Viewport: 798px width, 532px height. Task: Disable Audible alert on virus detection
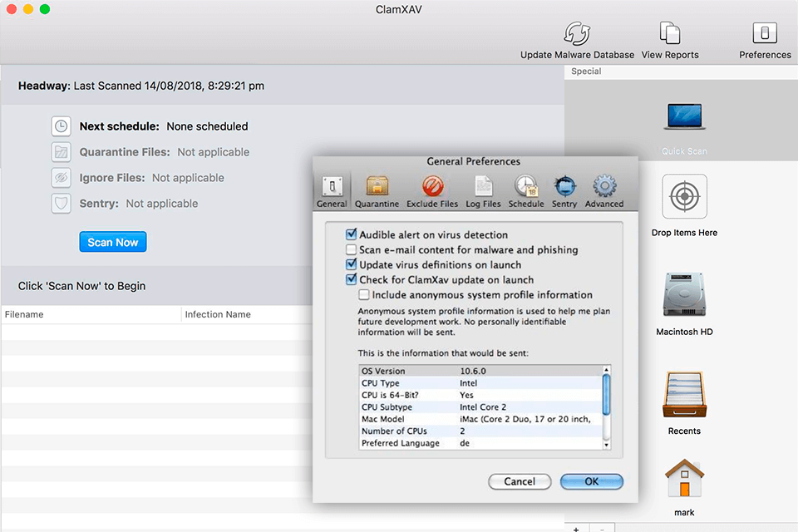tap(352, 235)
